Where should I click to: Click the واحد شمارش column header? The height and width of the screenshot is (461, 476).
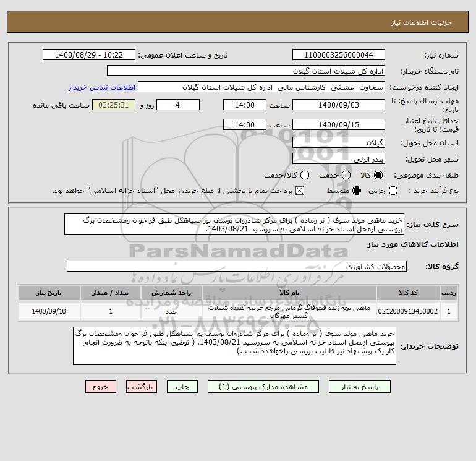pyautogui.click(x=171, y=293)
